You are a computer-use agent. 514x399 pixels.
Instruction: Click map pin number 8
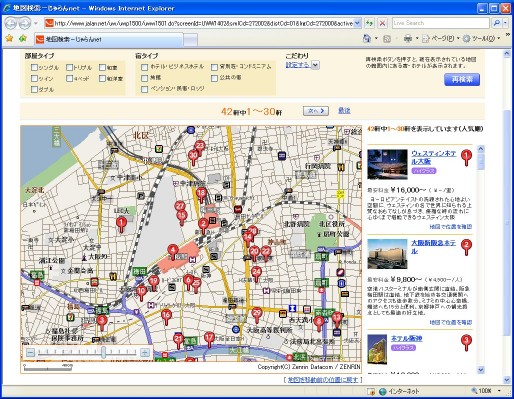[319, 324]
